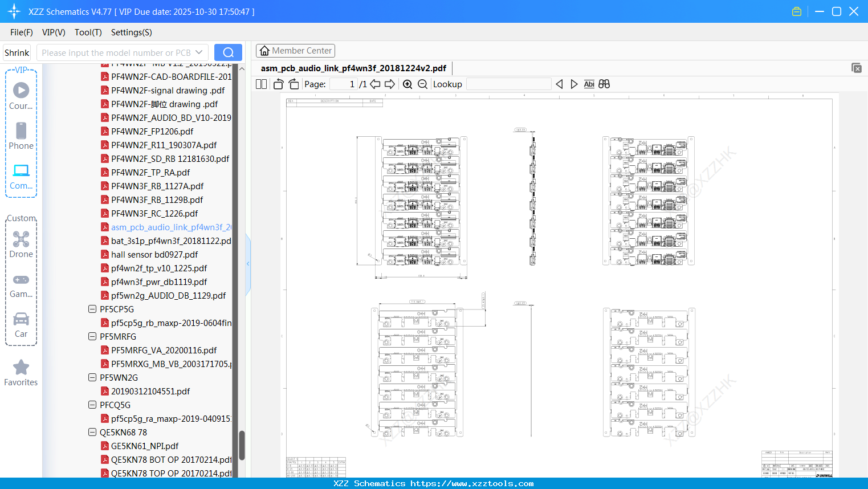868x489 pixels.
Task: Rotate the page counterclockwise
Action: click(x=278, y=84)
